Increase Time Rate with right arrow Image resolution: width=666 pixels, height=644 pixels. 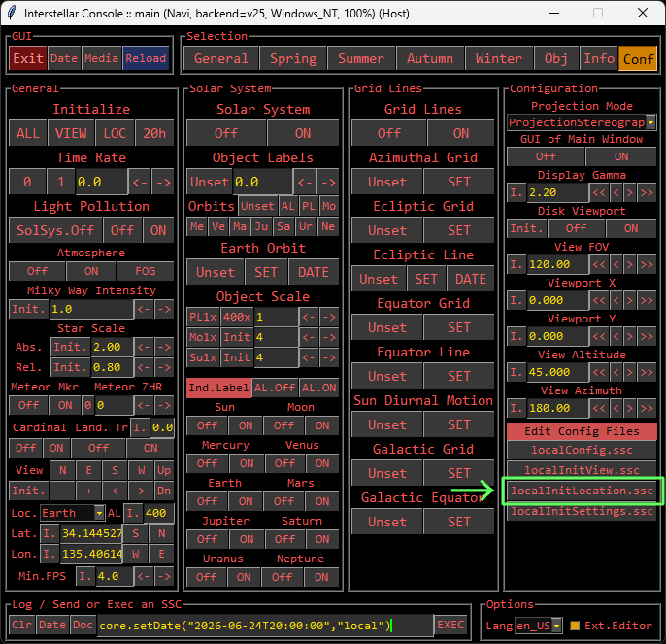click(163, 182)
